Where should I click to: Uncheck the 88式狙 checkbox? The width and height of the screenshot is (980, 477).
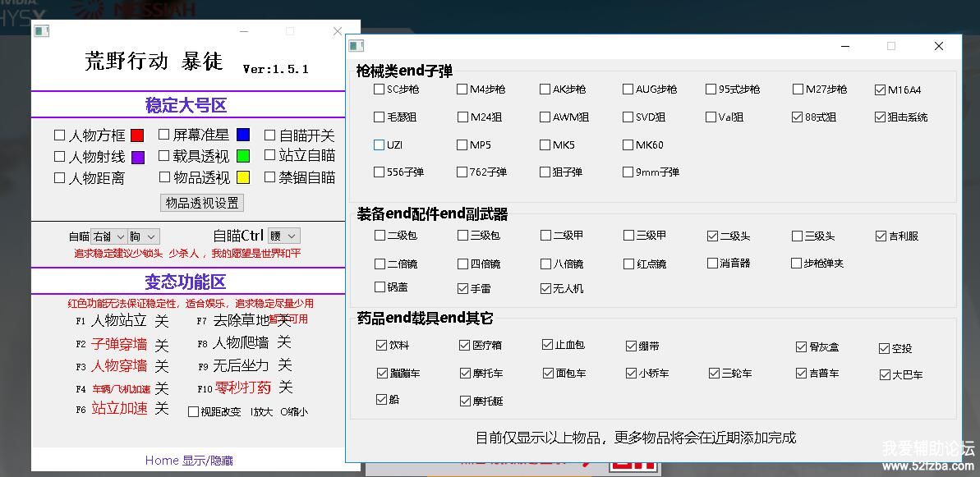(x=797, y=117)
